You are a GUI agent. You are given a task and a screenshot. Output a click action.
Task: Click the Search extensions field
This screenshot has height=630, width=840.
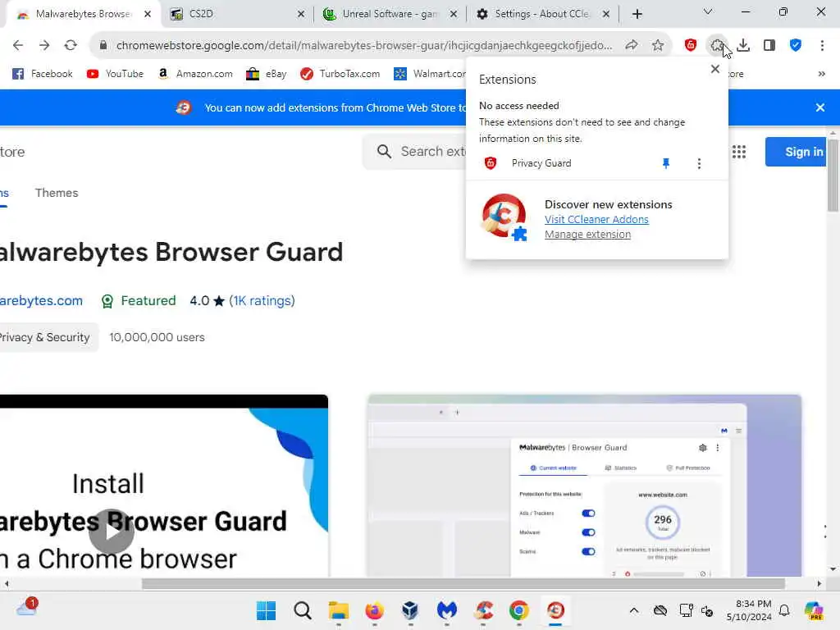(415, 152)
